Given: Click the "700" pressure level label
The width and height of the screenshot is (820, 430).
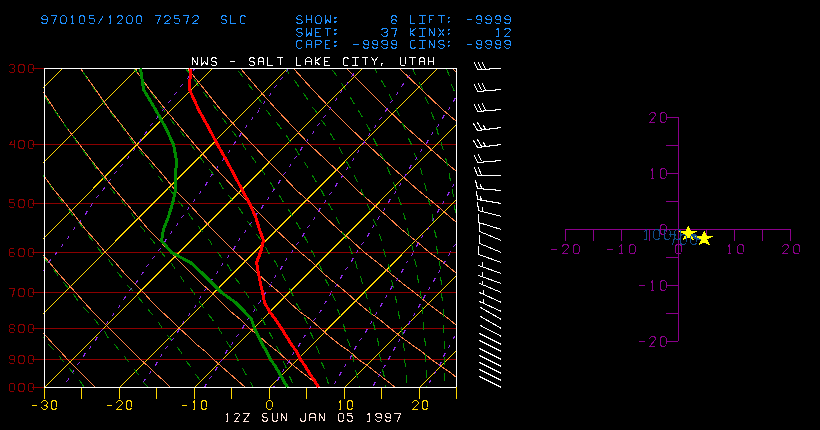Looking at the screenshot, I should (x=21, y=292).
